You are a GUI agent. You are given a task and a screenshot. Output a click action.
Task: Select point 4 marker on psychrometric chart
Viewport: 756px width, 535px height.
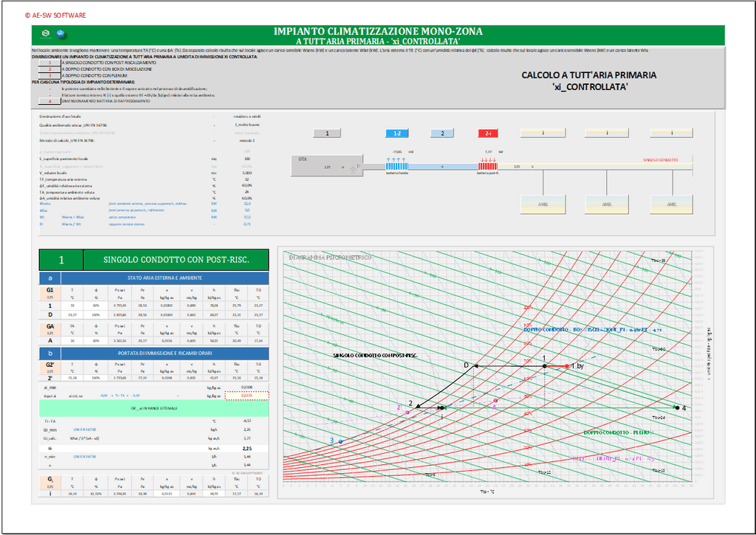[x=676, y=407]
